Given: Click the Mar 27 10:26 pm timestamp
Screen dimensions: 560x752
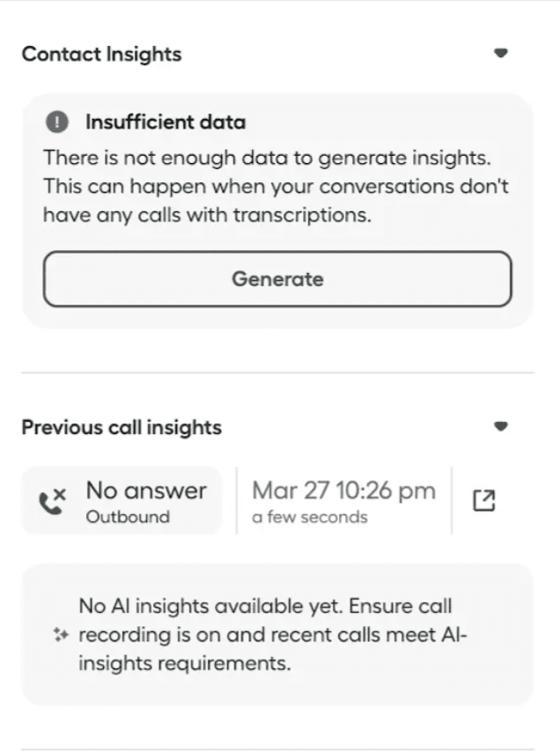Looking at the screenshot, I should 343,490.
